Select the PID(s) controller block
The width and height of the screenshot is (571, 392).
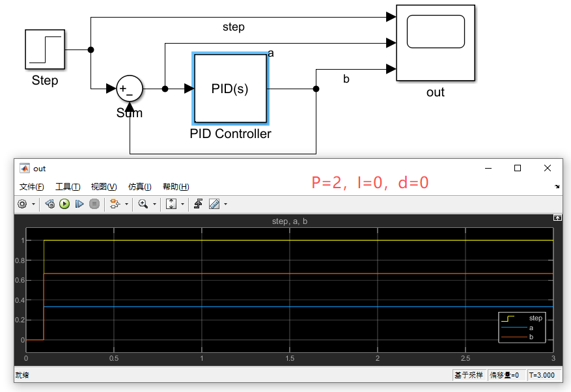230,89
